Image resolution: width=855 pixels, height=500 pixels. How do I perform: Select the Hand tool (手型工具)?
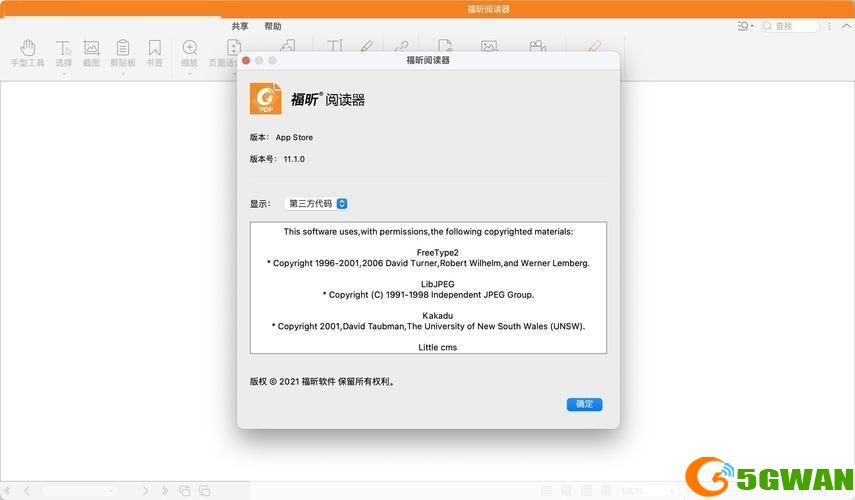tap(27, 53)
